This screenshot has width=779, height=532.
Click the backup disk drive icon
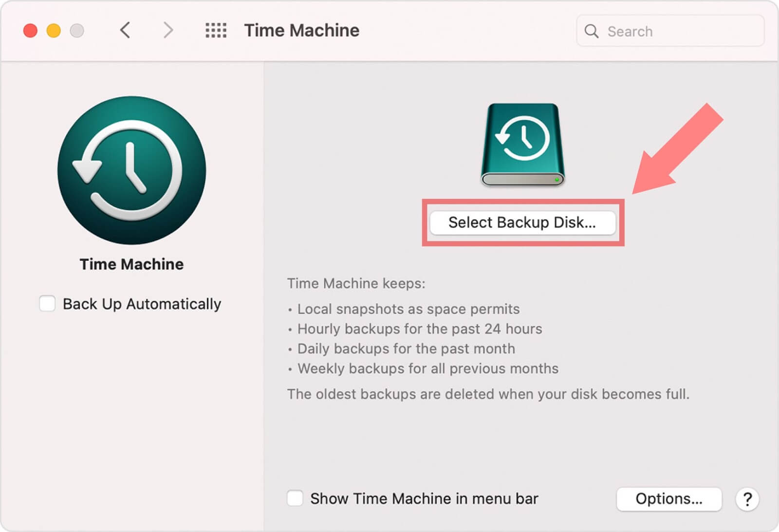coord(523,145)
